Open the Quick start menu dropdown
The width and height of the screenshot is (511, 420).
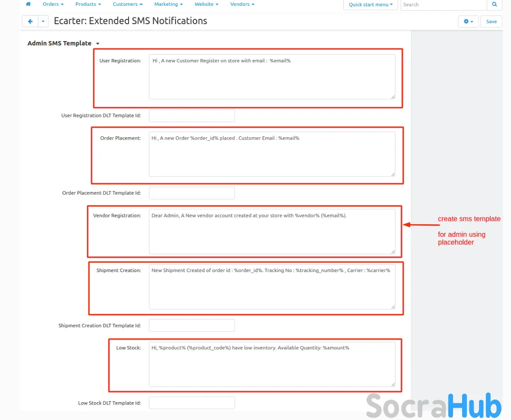click(x=371, y=4)
